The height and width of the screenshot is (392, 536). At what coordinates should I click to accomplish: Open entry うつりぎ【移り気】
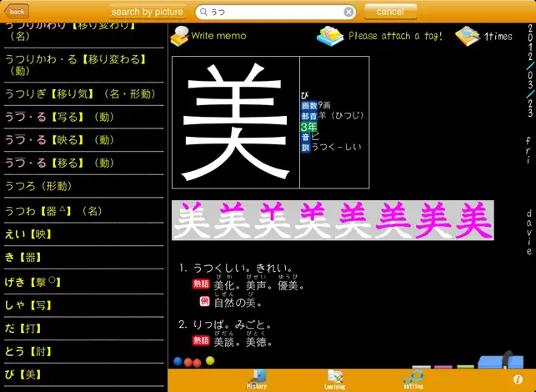[83, 94]
